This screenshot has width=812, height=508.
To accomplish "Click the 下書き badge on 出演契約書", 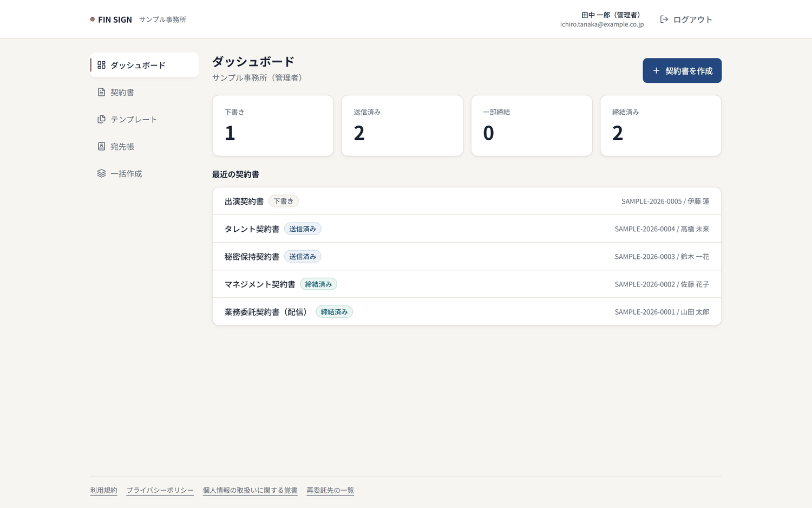I will pyautogui.click(x=284, y=201).
